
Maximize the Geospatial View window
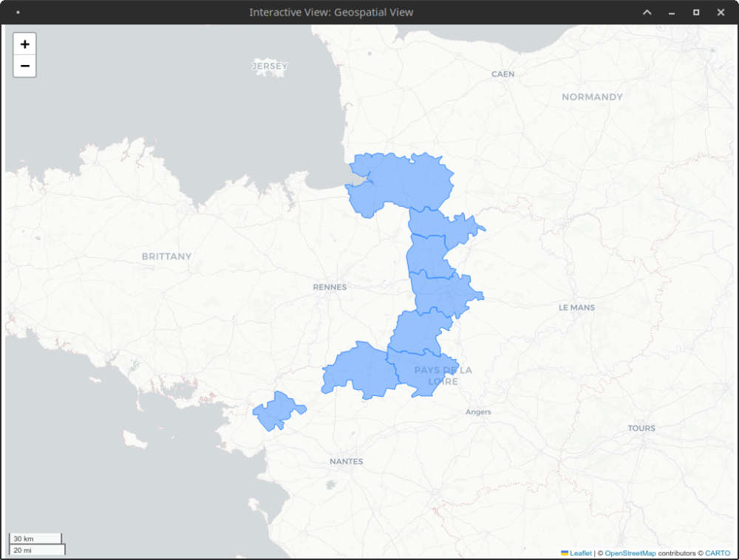click(696, 13)
